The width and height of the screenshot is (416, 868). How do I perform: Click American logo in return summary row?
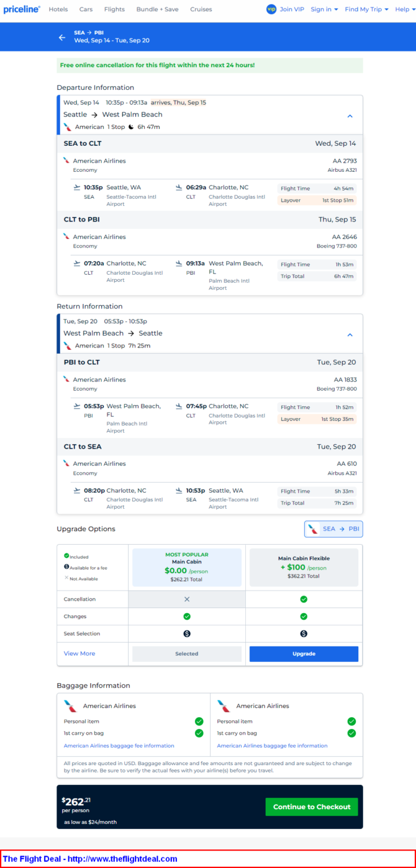point(68,346)
